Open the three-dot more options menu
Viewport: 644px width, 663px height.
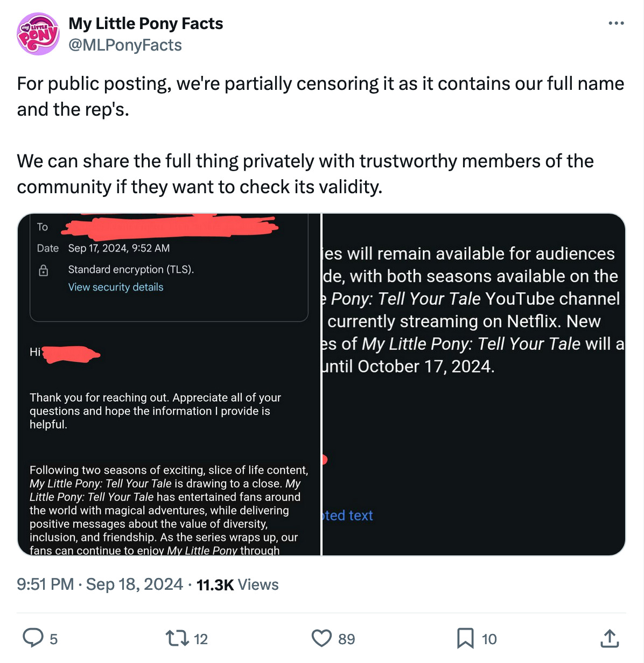[616, 24]
